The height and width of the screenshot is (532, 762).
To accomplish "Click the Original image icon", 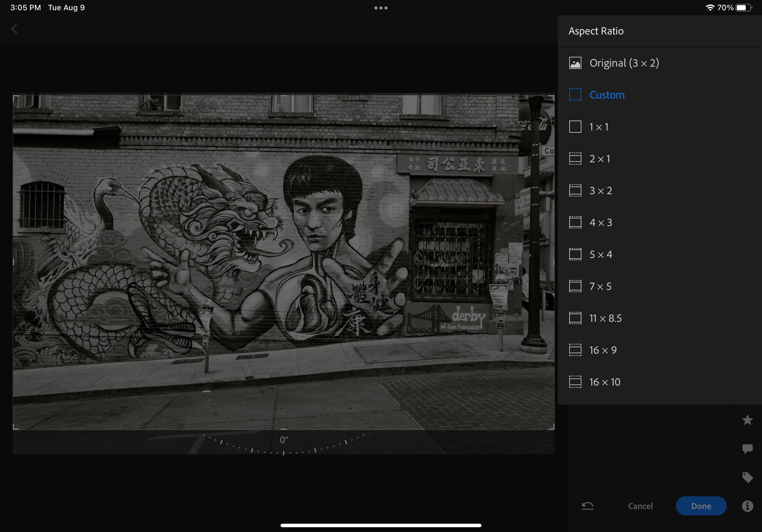I will coord(575,63).
